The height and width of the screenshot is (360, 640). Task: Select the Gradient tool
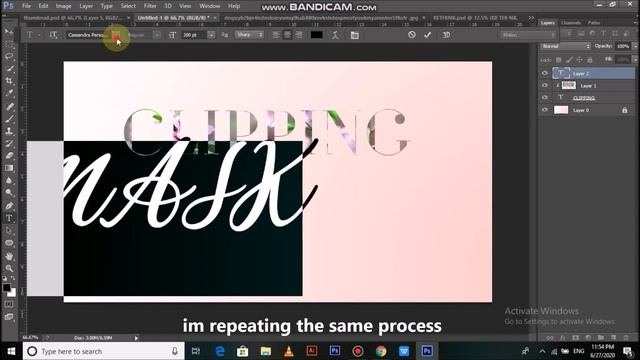point(9,168)
